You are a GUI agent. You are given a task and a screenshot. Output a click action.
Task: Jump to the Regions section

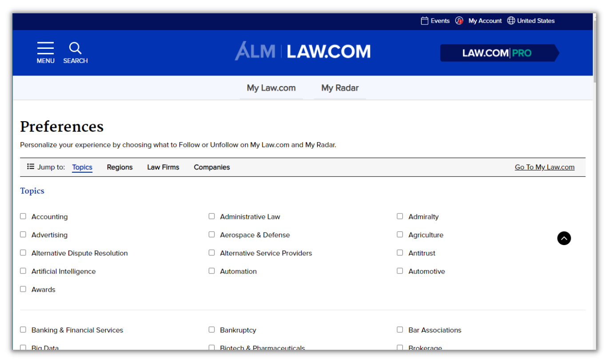point(119,167)
